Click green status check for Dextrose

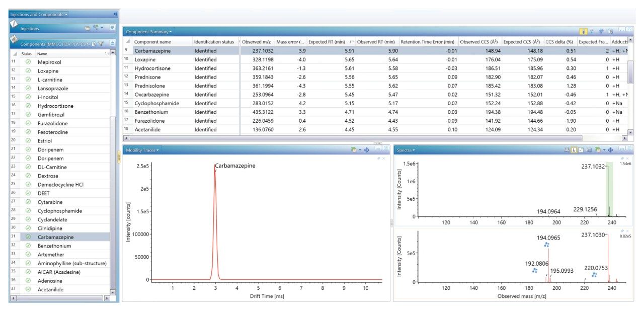[x=28, y=176]
